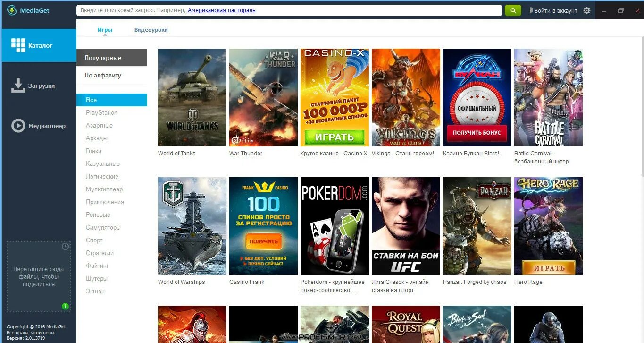Select the Шутеры category
This screenshot has height=343, width=644.
coord(97,278)
